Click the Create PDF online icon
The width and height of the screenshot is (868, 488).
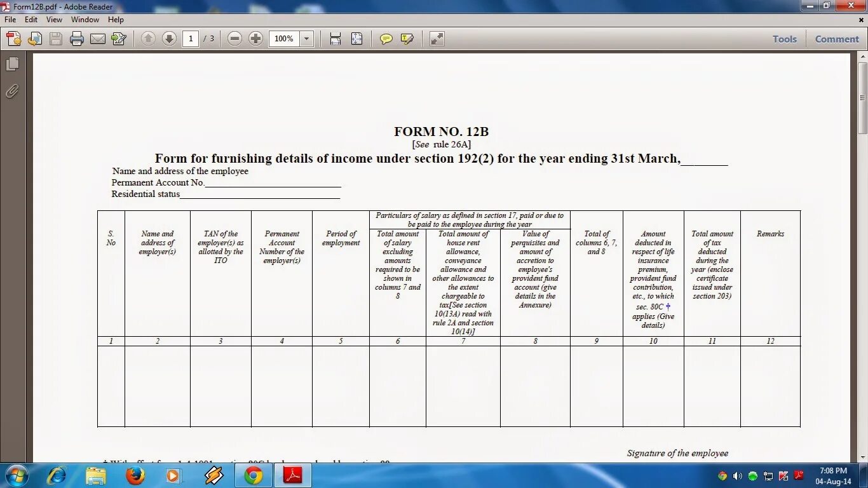click(14, 39)
